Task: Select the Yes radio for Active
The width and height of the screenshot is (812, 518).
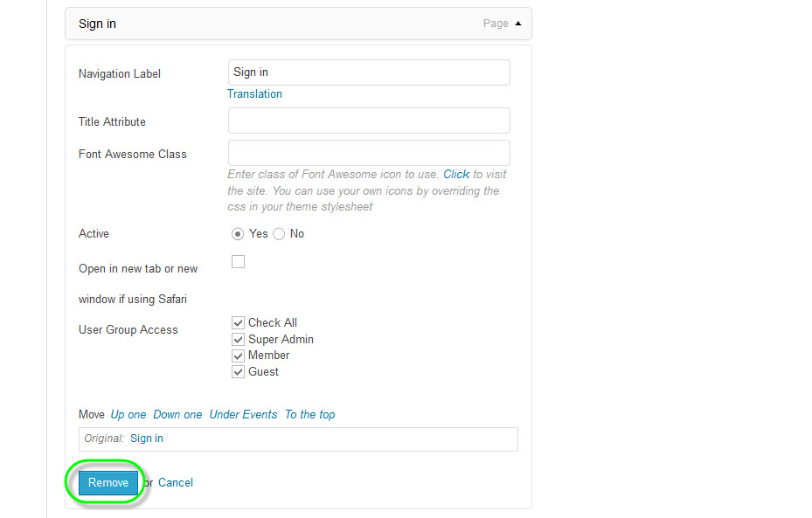Action: pos(238,234)
